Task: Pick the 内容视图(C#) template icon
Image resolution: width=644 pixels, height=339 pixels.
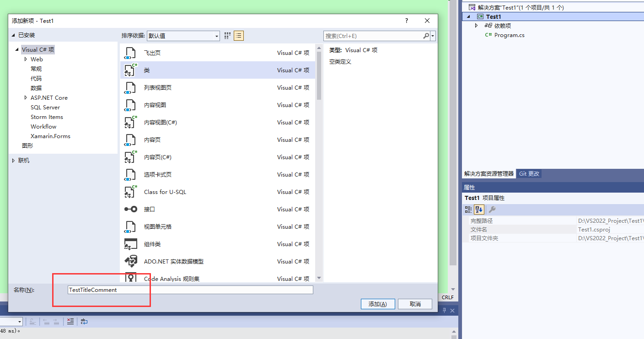Action: click(x=130, y=123)
